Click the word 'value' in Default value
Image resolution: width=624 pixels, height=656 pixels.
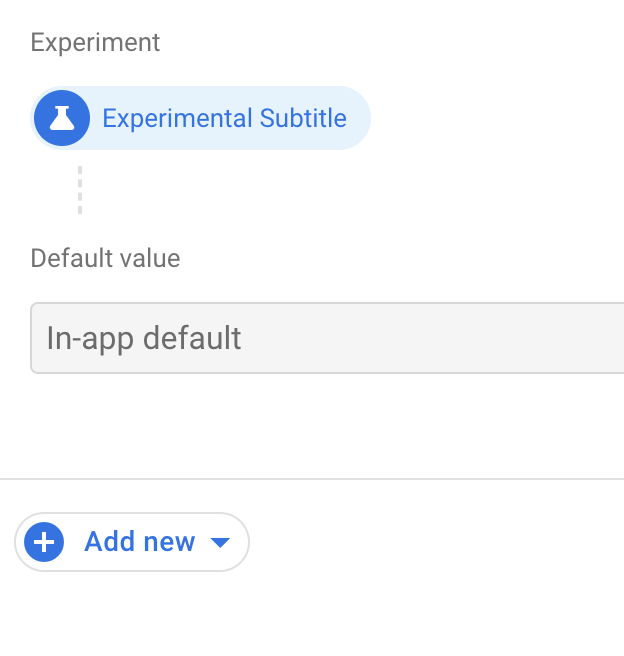[148, 258]
